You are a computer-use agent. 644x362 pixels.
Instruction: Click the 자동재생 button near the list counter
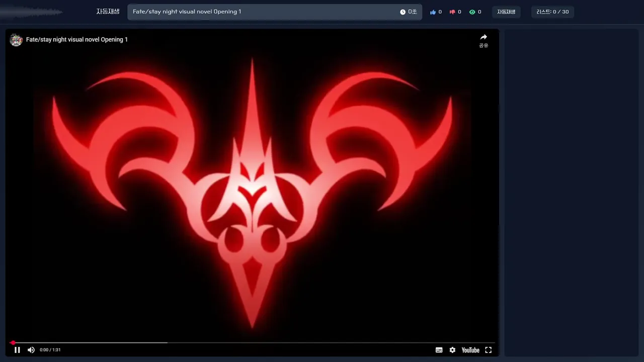pos(506,12)
